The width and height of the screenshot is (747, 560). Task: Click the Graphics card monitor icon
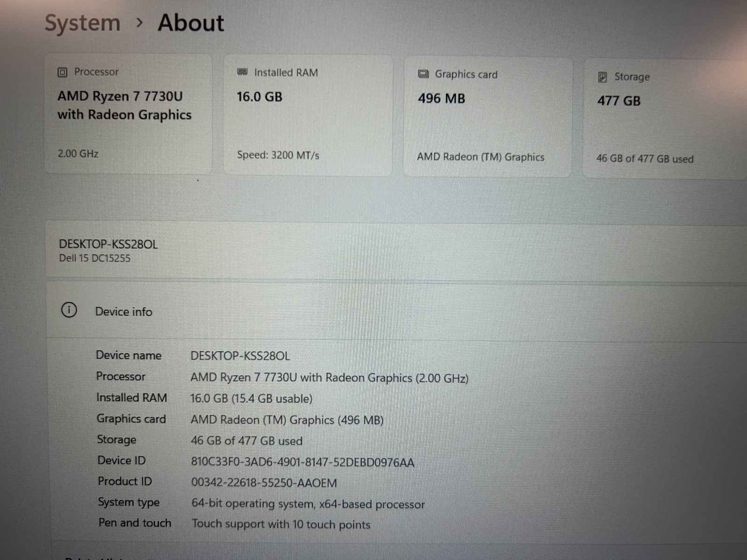pos(423,74)
